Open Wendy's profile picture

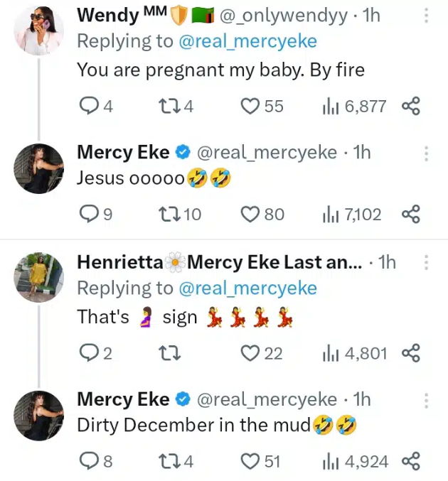tap(39, 32)
